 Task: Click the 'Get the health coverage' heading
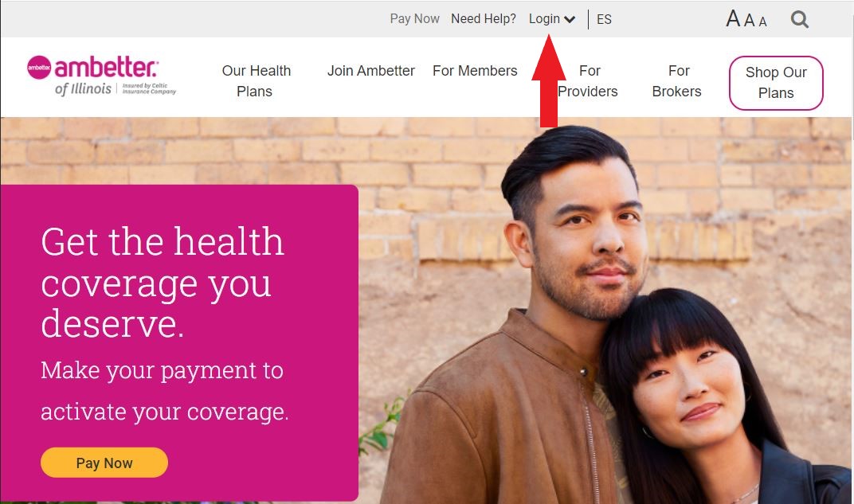pos(163,283)
